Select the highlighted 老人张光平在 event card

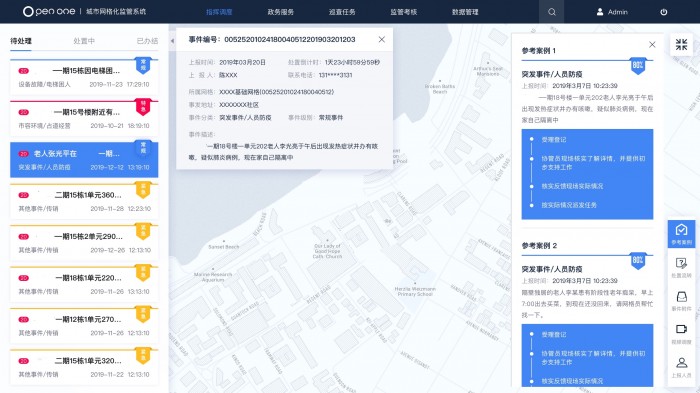tap(84, 159)
